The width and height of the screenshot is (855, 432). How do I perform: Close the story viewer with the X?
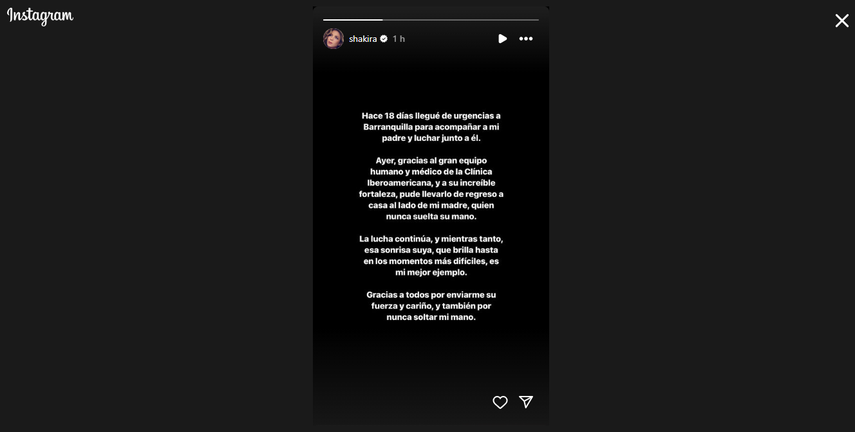pyautogui.click(x=841, y=21)
